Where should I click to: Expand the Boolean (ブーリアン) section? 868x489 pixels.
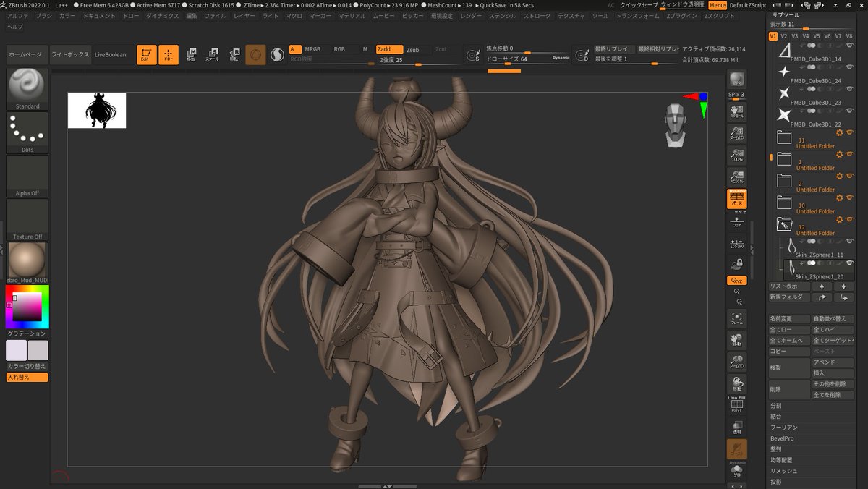point(785,428)
